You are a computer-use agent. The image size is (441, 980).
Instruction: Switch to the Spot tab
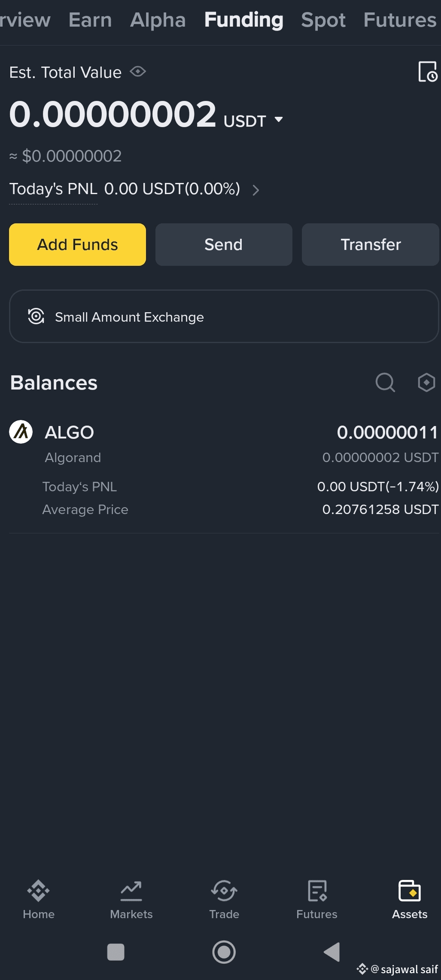point(323,20)
